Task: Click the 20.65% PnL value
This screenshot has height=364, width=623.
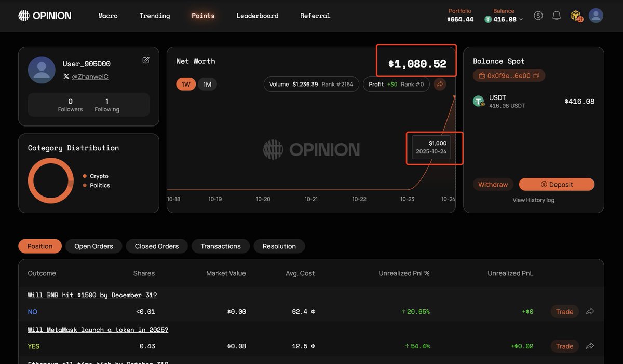Action: (x=415, y=312)
